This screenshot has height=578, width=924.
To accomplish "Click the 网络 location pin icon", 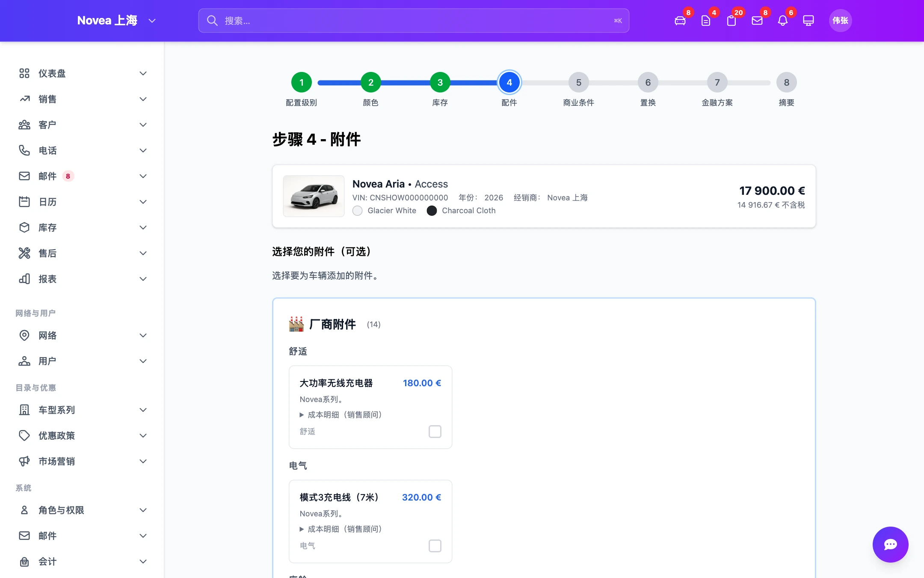I will pos(24,335).
